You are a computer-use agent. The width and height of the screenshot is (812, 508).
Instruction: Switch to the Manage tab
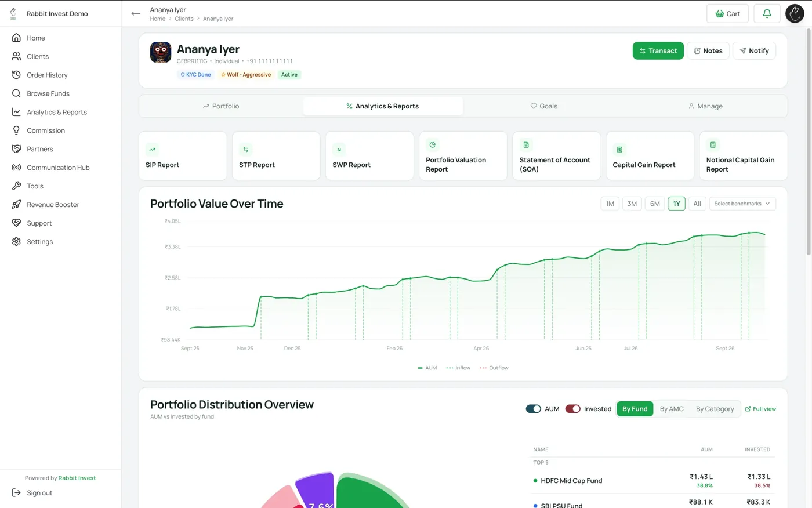[x=705, y=106]
